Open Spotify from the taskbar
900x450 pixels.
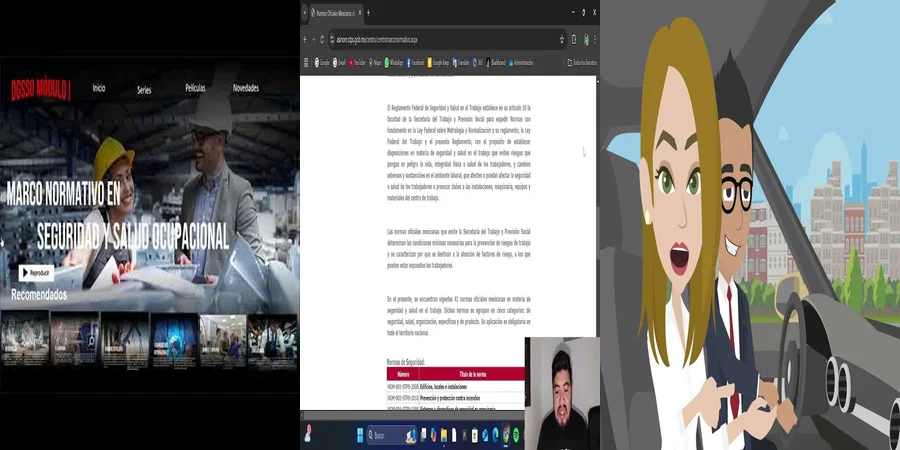click(516, 435)
